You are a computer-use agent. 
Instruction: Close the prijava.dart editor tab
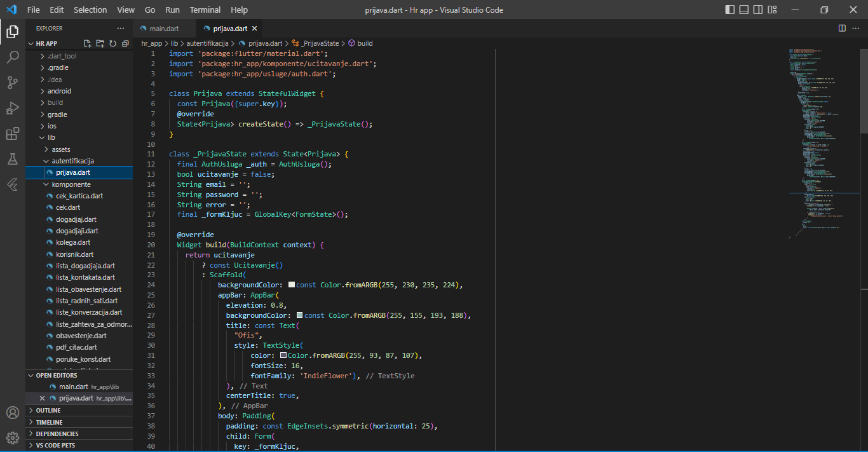[x=255, y=29]
